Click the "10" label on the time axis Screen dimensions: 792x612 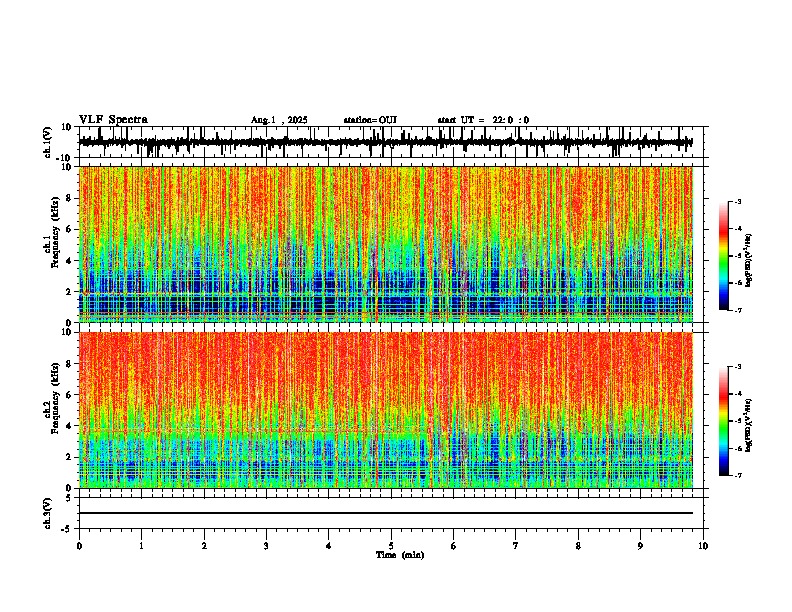pyautogui.click(x=703, y=546)
